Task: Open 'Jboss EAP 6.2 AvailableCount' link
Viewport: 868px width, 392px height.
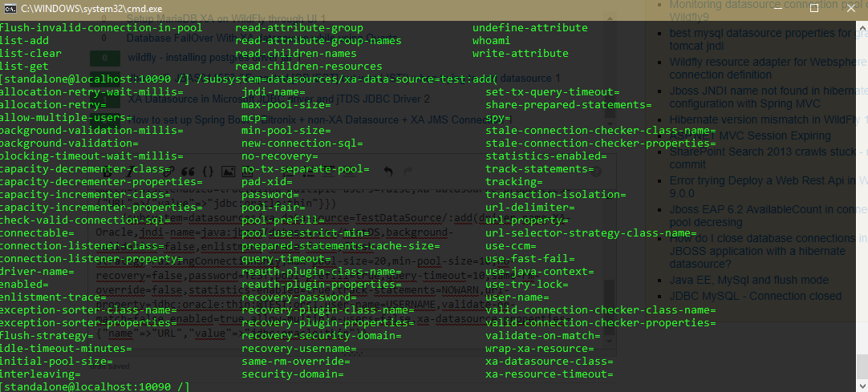Action: click(x=768, y=216)
